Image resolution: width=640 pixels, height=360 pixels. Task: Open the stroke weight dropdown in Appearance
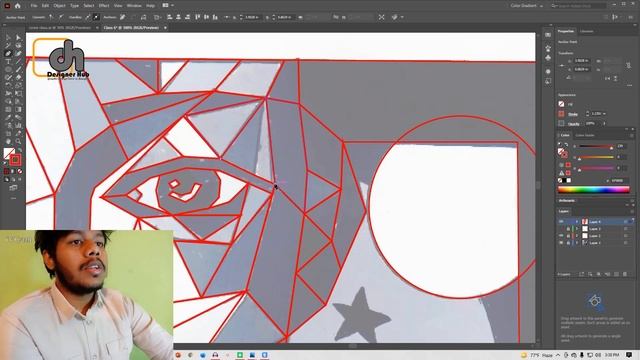[604, 114]
